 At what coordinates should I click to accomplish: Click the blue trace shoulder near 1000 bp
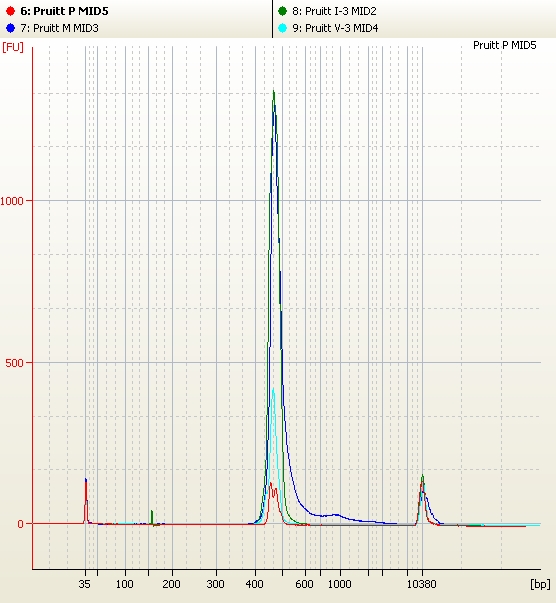[336, 514]
